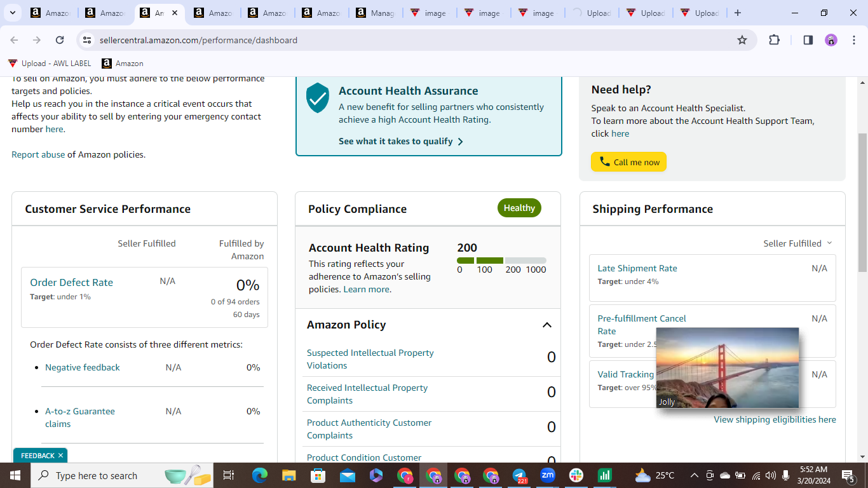Screen dimensions: 868x488
Task: Open the Mail app on taskbar
Action: [x=347, y=475]
